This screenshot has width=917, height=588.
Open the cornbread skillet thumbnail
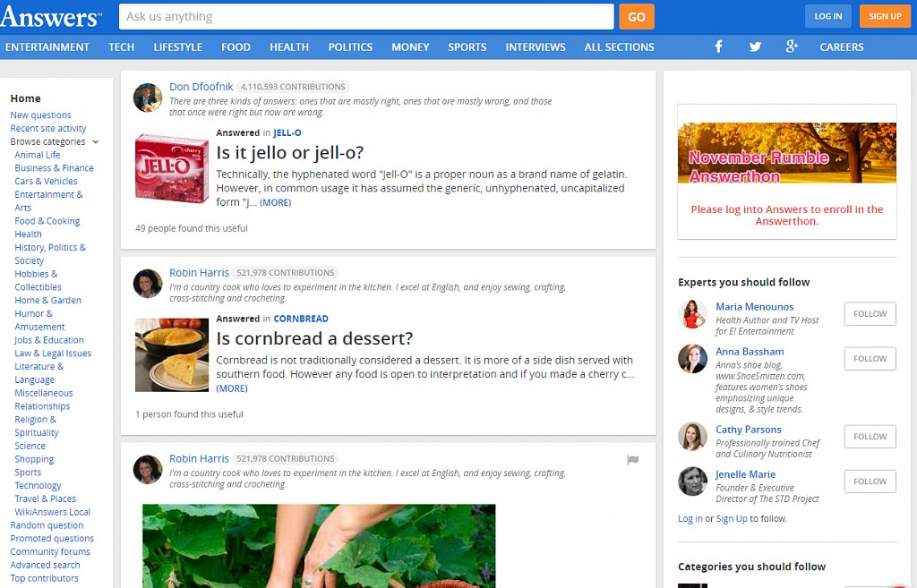pyautogui.click(x=172, y=354)
